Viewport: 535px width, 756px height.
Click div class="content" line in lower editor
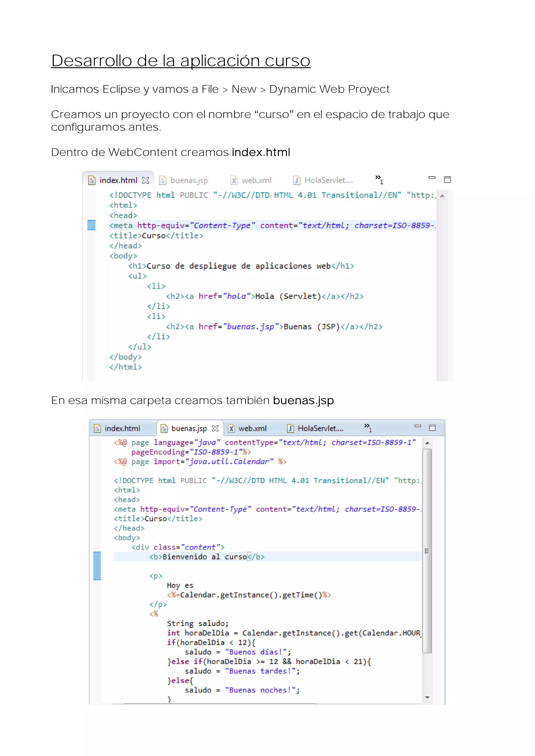178,547
